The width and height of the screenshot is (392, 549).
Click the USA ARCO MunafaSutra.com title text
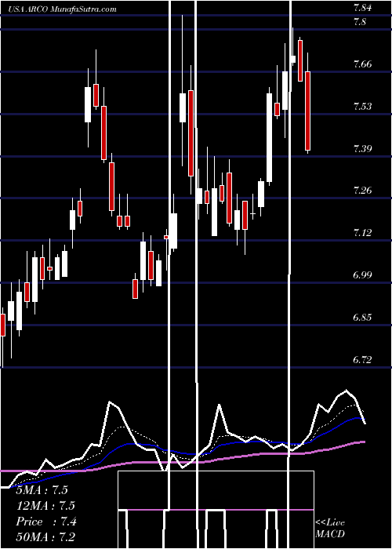[63, 9]
